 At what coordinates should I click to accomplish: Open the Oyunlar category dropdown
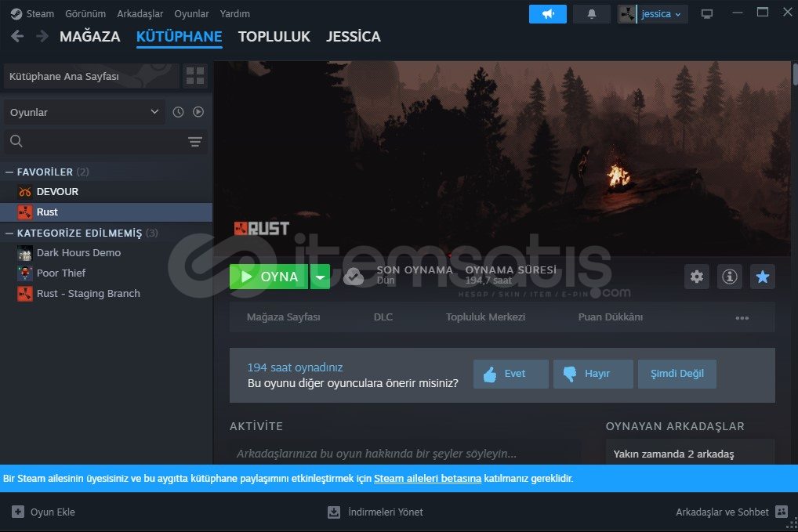click(84, 112)
